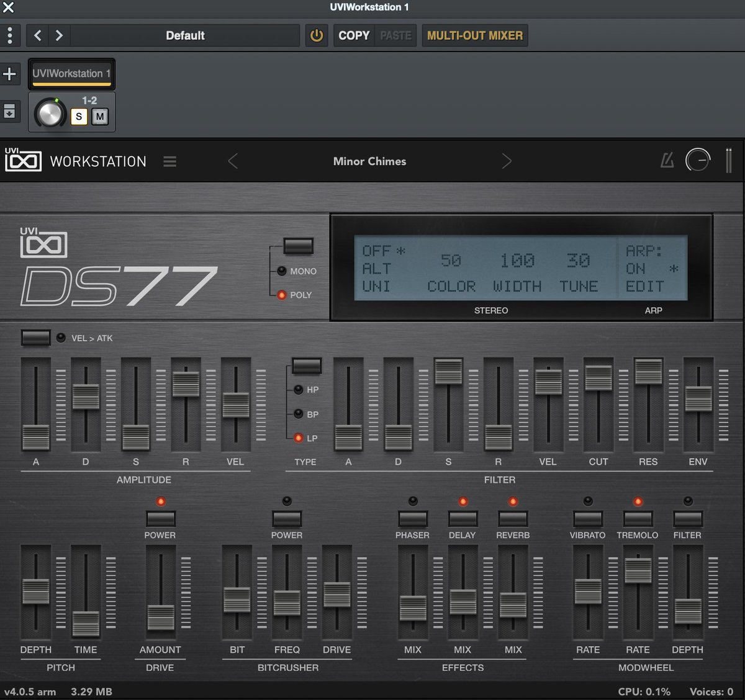Go to previous preset with left arrow
The image size is (745, 700).
tap(38, 35)
